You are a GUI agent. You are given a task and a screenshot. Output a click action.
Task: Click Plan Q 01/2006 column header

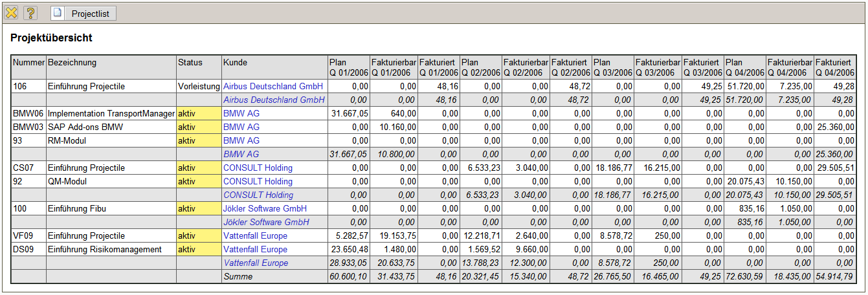click(x=348, y=68)
